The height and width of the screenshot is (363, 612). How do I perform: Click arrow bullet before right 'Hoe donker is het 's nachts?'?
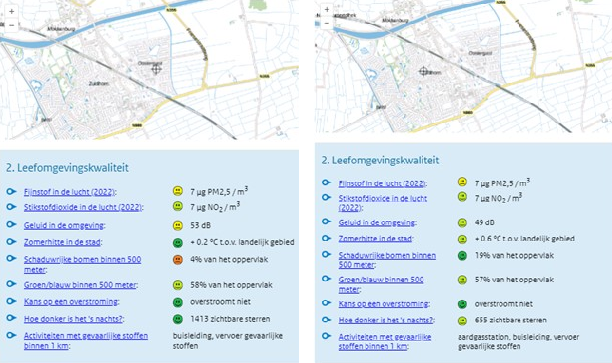click(326, 319)
